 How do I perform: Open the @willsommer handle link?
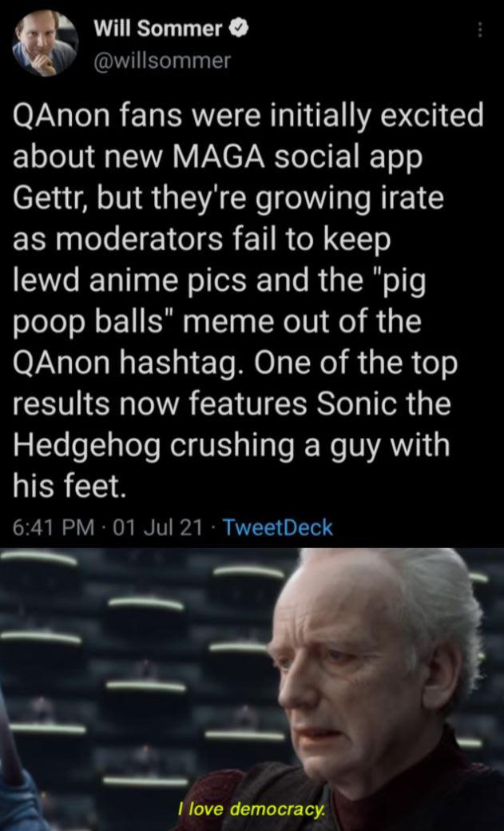tap(161, 61)
